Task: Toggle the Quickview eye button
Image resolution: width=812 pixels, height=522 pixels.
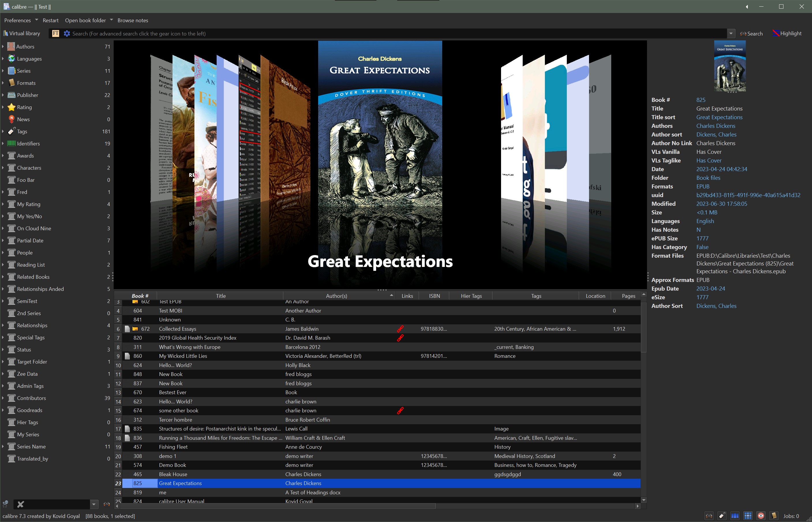Action: point(761,516)
